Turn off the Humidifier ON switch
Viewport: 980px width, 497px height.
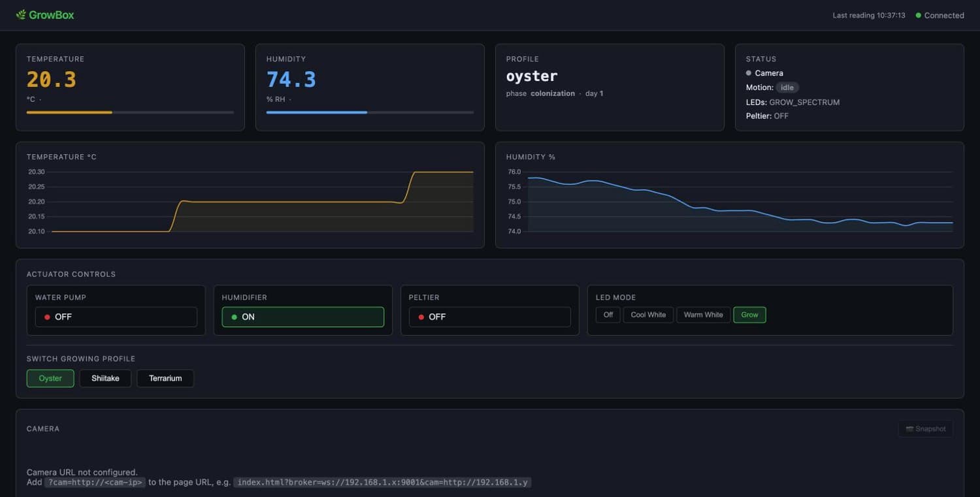[303, 317]
